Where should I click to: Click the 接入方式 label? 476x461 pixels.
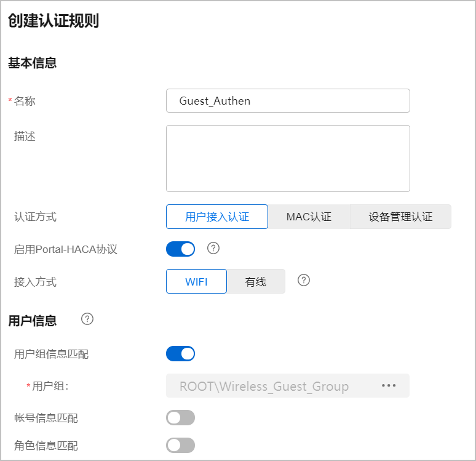pos(35,282)
